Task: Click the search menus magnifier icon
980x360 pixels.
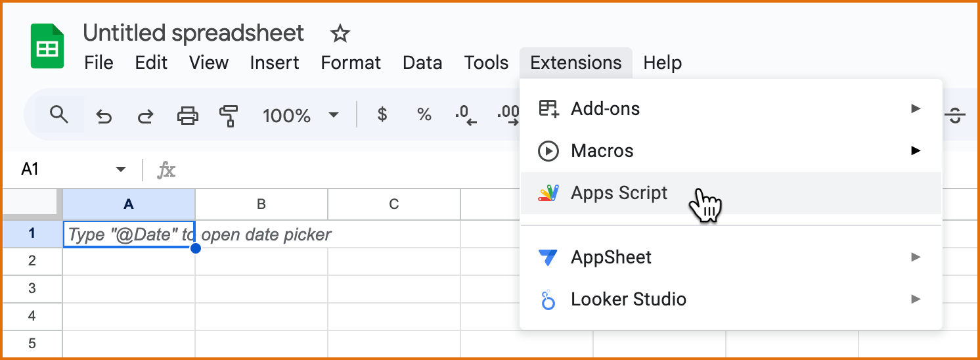Action: [x=59, y=115]
